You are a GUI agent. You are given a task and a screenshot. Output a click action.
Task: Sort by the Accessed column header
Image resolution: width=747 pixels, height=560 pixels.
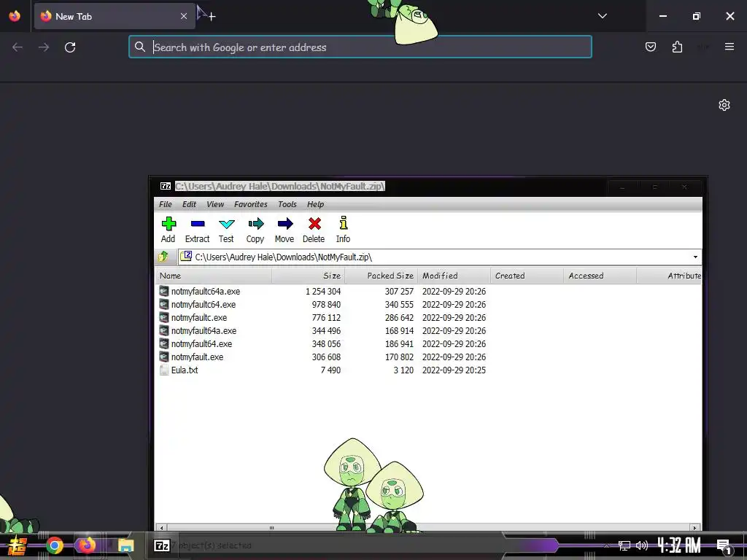point(600,276)
